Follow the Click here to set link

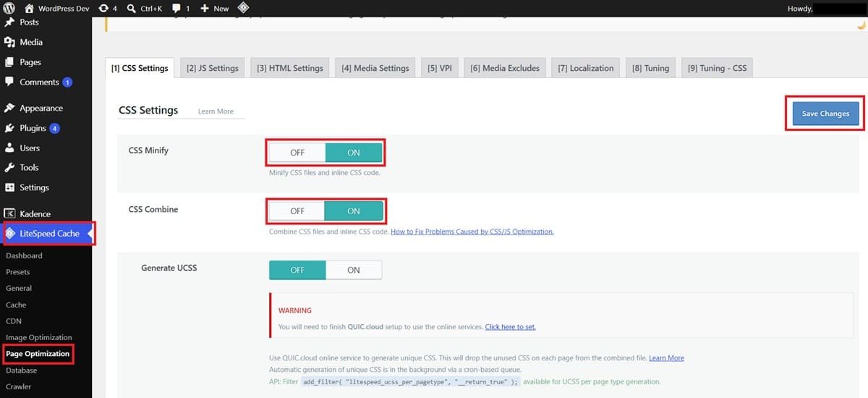510,327
